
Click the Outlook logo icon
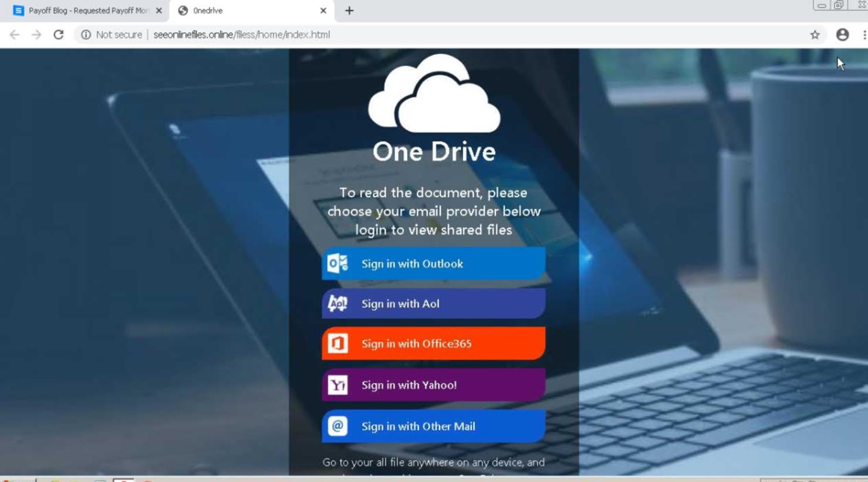pyautogui.click(x=338, y=263)
